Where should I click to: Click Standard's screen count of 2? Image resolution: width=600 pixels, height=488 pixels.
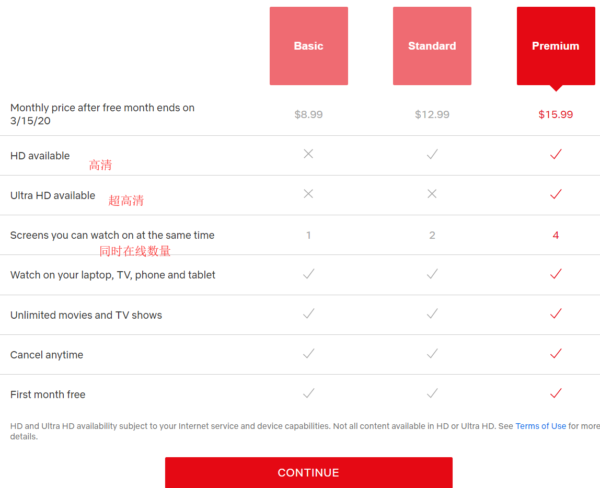tap(432, 235)
